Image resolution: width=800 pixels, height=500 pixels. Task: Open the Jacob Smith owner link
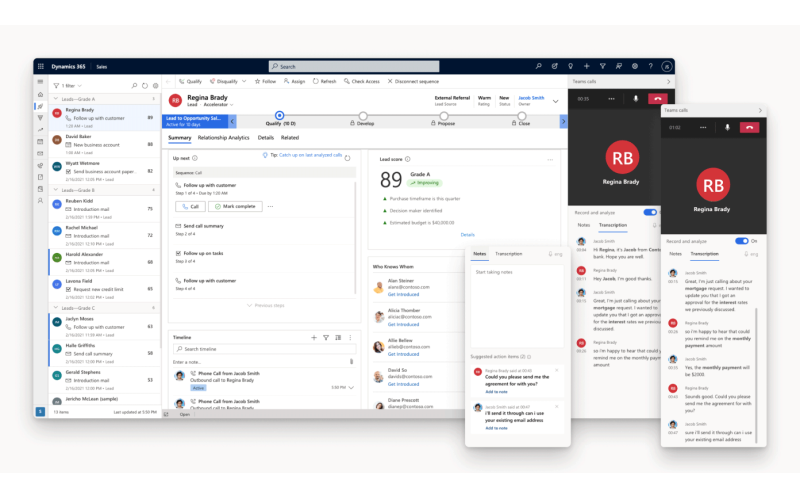pyautogui.click(x=531, y=97)
